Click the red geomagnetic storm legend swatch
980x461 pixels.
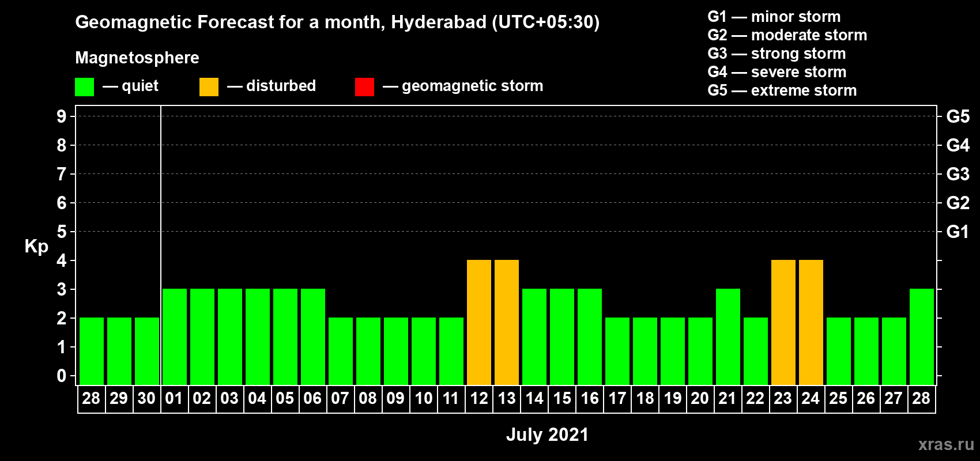point(364,87)
